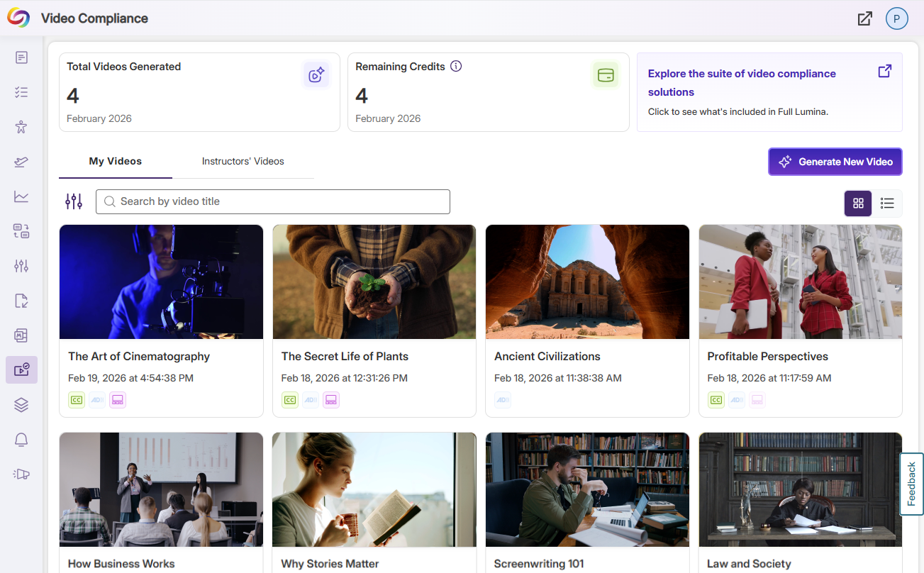Click audio description badge on Ancient Civilizations
This screenshot has width=924, height=573.
(x=503, y=400)
